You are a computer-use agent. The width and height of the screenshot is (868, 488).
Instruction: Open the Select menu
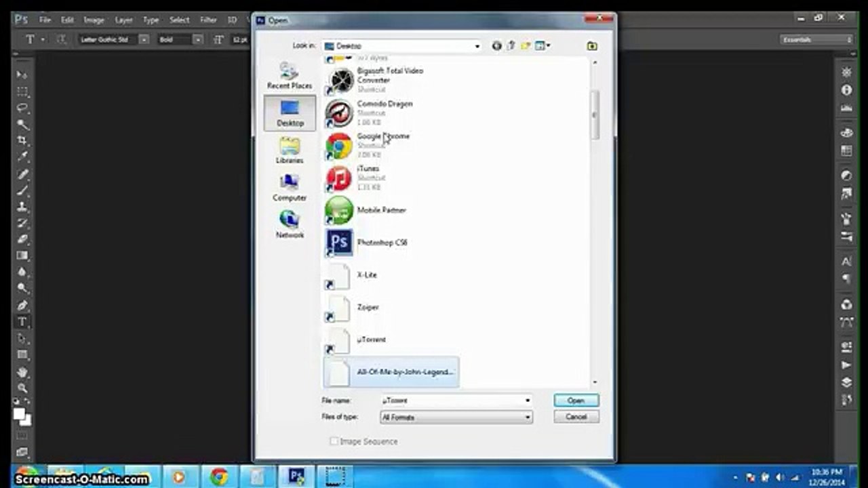click(x=179, y=20)
